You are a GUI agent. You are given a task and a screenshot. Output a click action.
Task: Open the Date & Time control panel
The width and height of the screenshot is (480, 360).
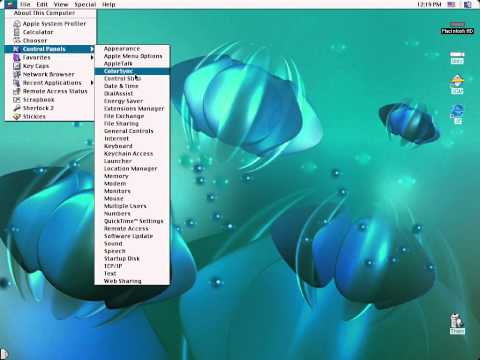click(x=132, y=86)
